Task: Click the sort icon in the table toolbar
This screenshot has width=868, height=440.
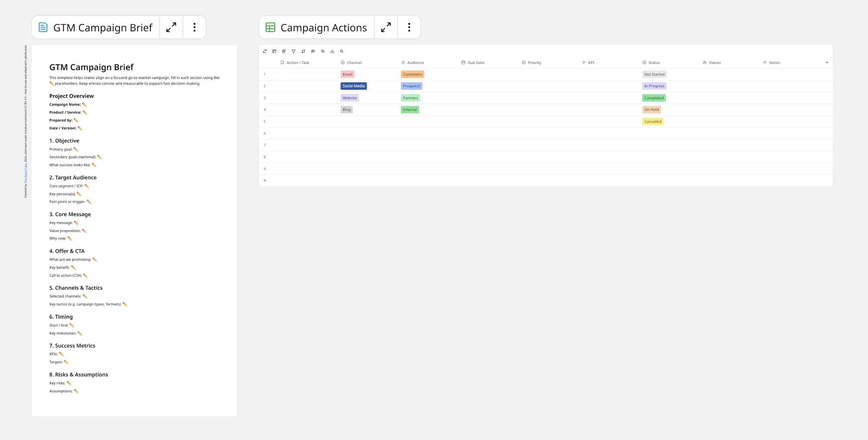Action: (303, 51)
